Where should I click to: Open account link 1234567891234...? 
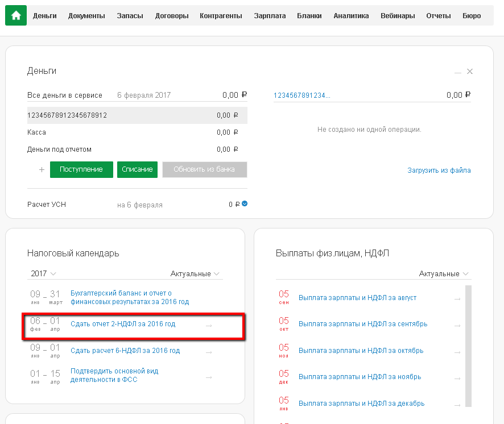[301, 95]
